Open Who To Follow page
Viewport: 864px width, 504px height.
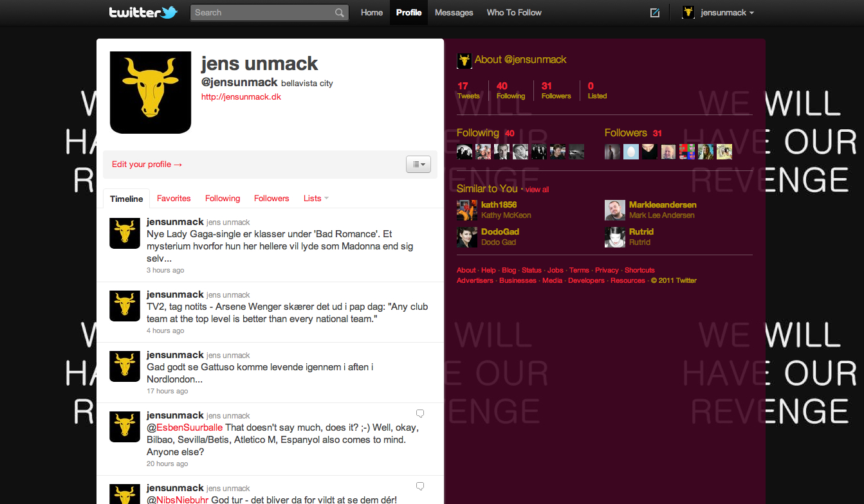click(514, 13)
